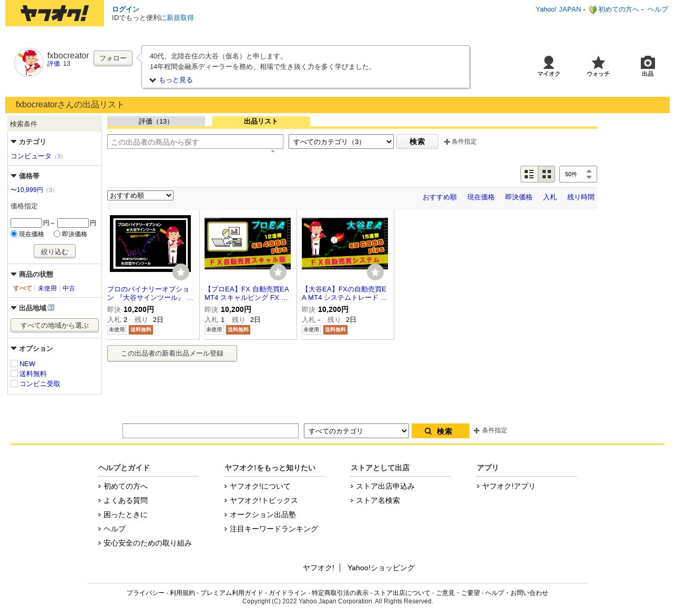The image size is (675, 616).
Task: Add プロのバイナリーオプション item to watchlist
Action: pyautogui.click(x=181, y=272)
